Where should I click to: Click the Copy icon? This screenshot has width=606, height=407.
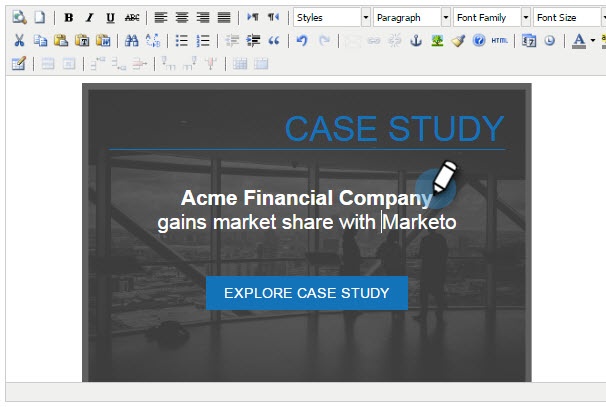[40, 40]
